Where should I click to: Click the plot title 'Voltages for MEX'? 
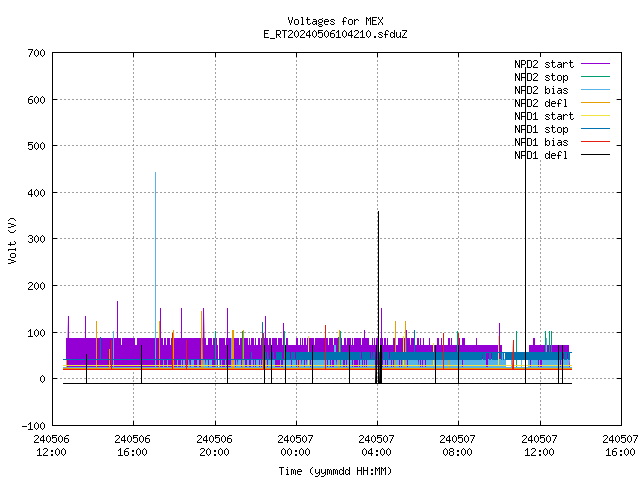335,21
